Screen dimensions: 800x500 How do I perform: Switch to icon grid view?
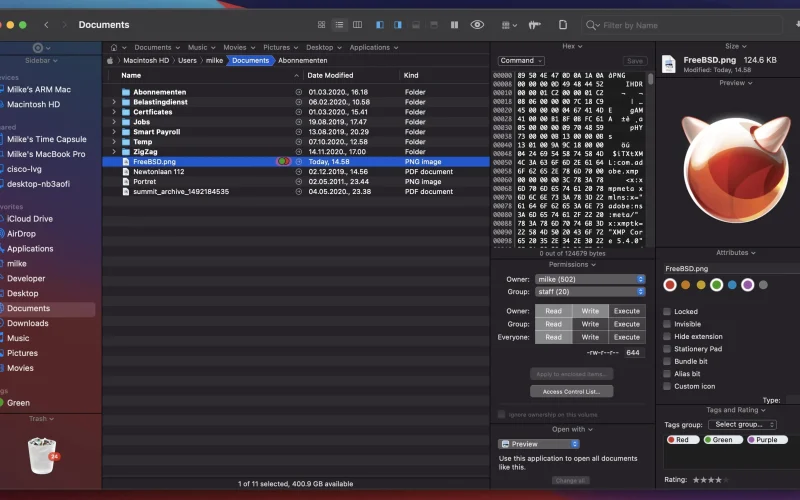[x=321, y=24]
